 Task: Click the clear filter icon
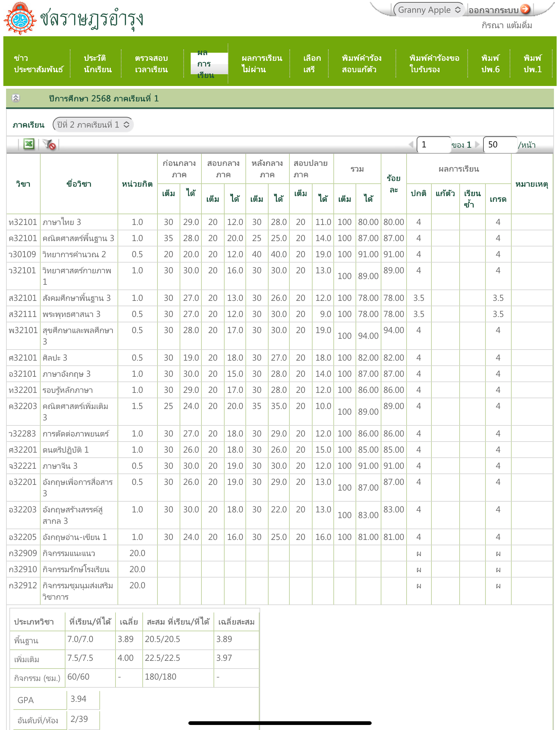click(x=49, y=144)
